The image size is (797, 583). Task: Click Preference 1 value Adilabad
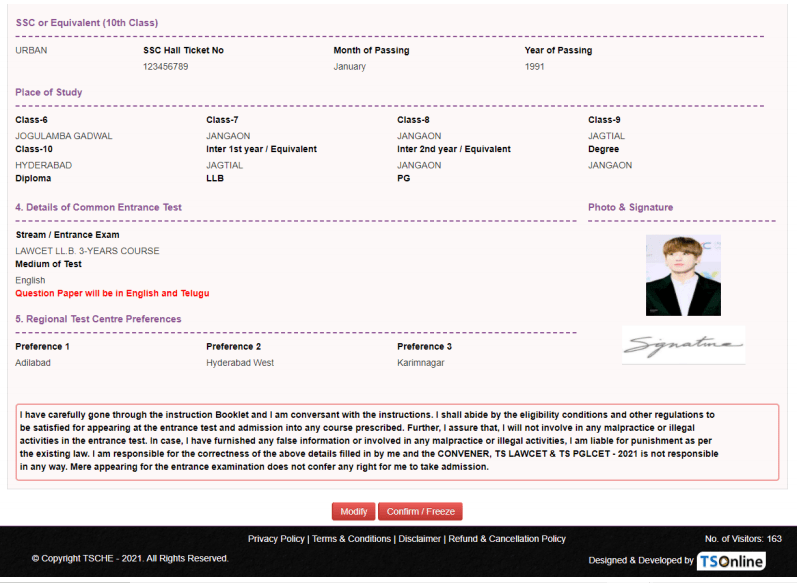tap(34, 363)
